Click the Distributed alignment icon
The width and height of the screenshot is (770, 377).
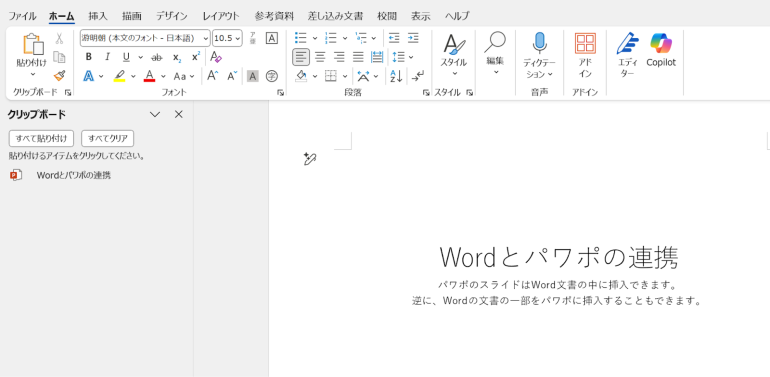click(377, 57)
